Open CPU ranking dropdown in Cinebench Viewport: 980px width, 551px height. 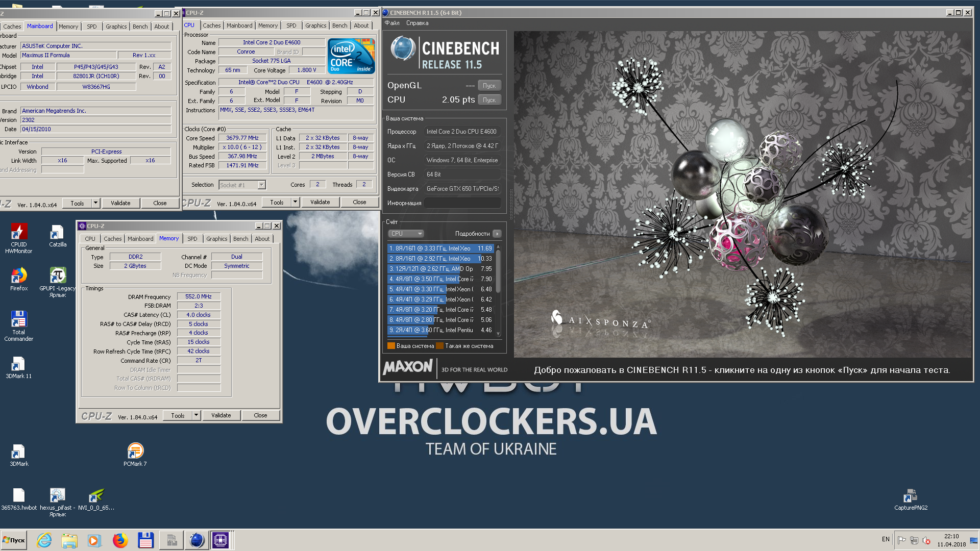click(x=406, y=234)
